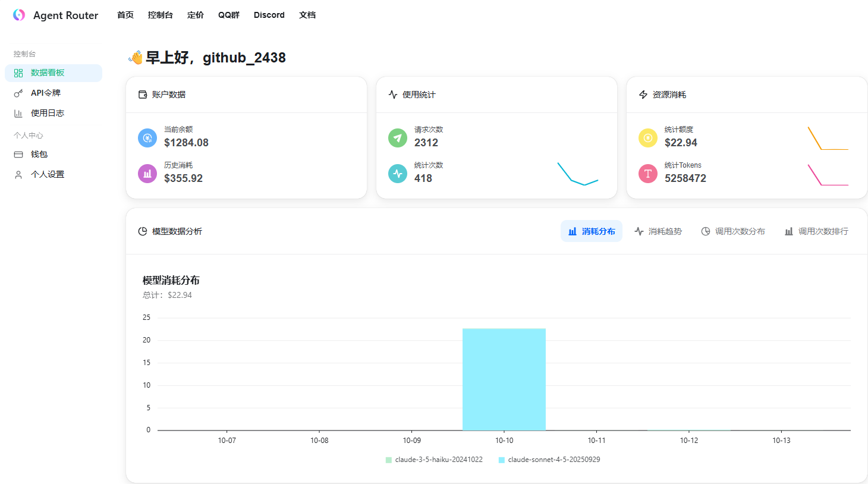Click the 10-10 cyan bar in chart
868x484 pixels.
coord(504,379)
